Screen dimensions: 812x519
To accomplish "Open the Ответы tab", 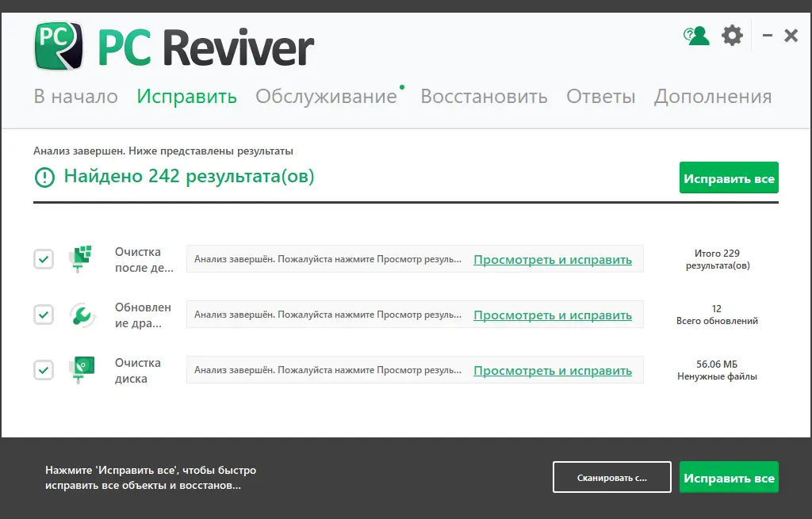I will point(601,96).
